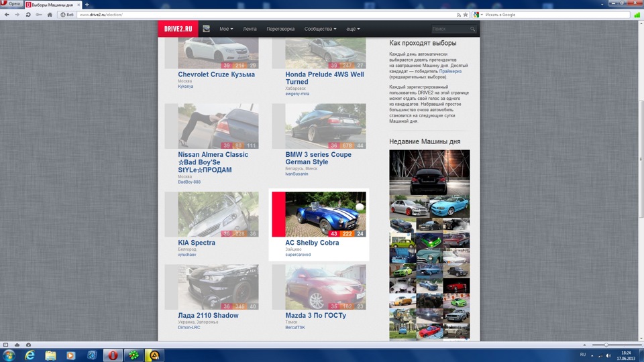This screenshot has width=644, height=362.
Task: Open user profile vyruchaev
Action: (187, 255)
